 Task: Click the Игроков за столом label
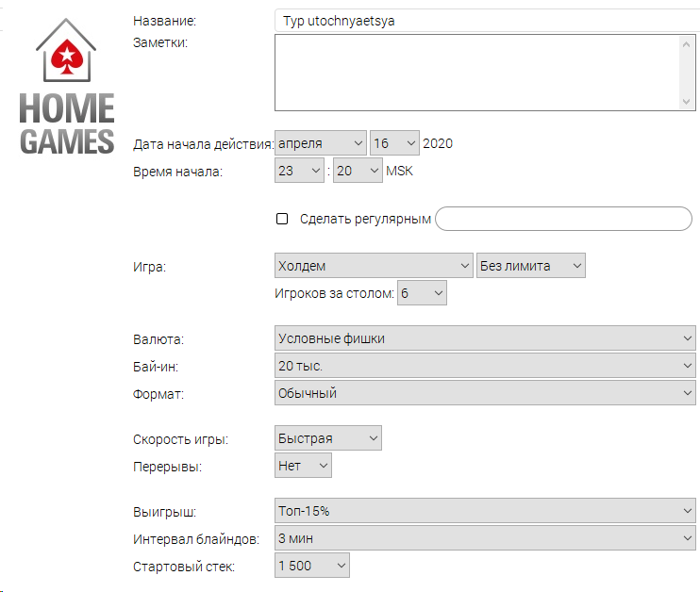click(334, 293)
